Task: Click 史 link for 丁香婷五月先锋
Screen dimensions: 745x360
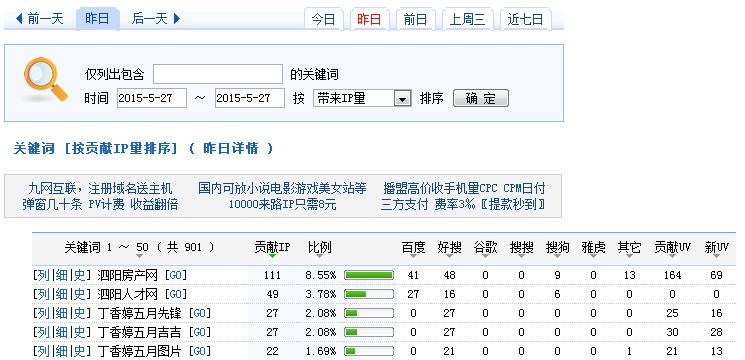Action: coord(79,313)
